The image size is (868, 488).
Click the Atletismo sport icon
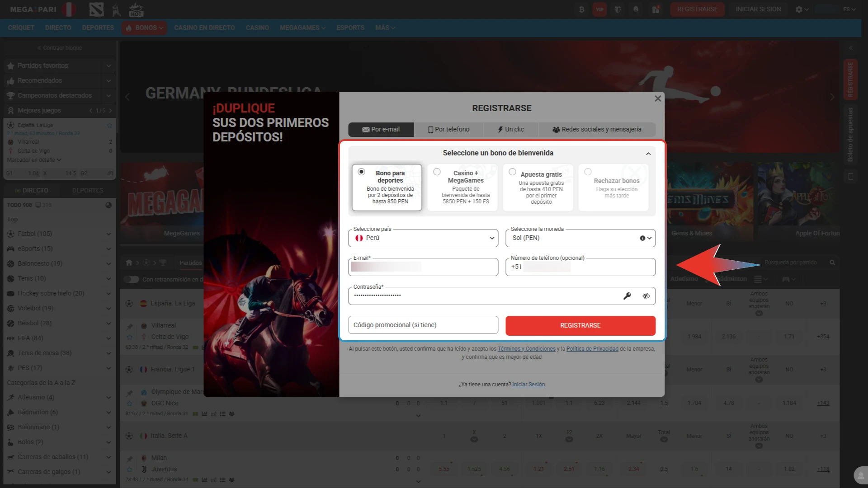click(x=11, y=398)
